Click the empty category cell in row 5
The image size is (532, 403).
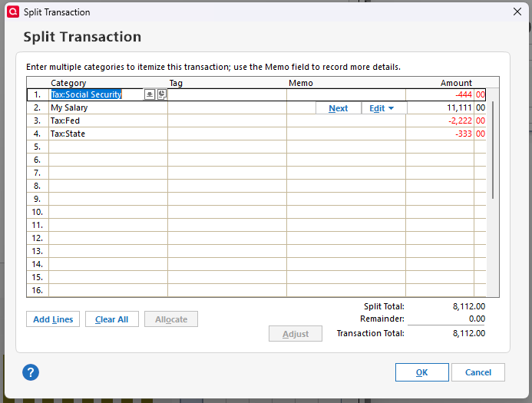tap(108, 147)
